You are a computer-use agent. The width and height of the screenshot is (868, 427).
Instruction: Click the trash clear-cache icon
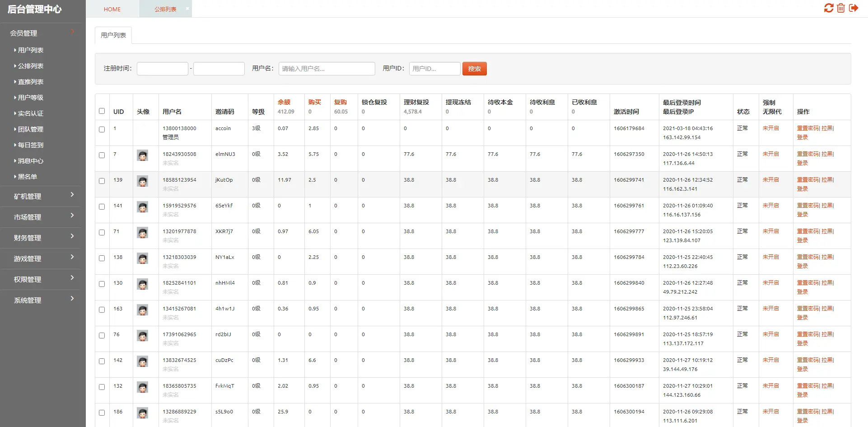(841, 8)
